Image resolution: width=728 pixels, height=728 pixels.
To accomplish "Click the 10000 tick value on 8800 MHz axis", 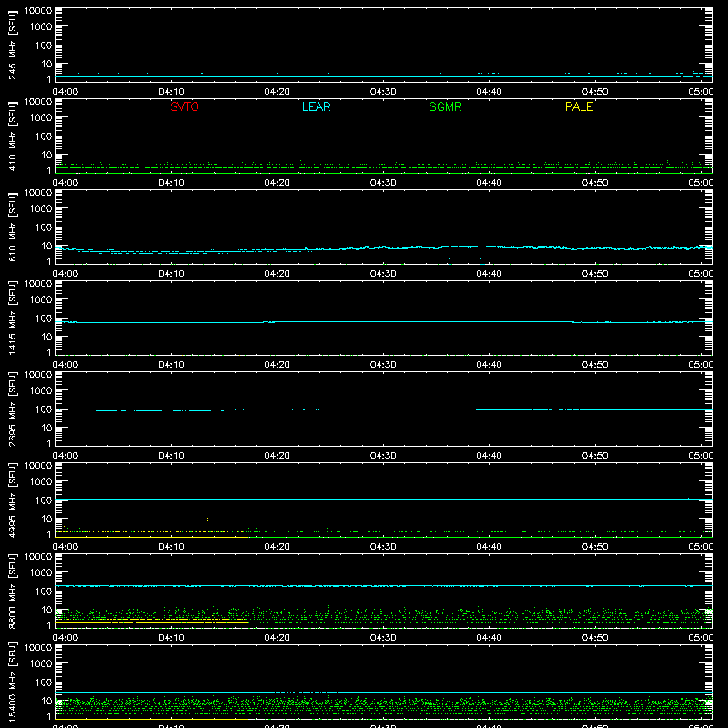I will pyautogui.click(x=38, y=557).
